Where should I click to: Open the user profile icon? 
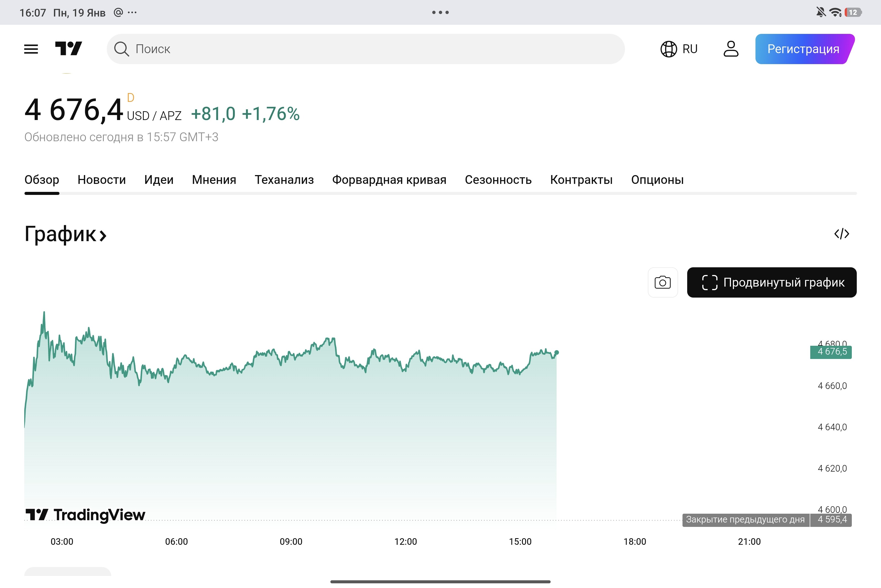point(731,49)
